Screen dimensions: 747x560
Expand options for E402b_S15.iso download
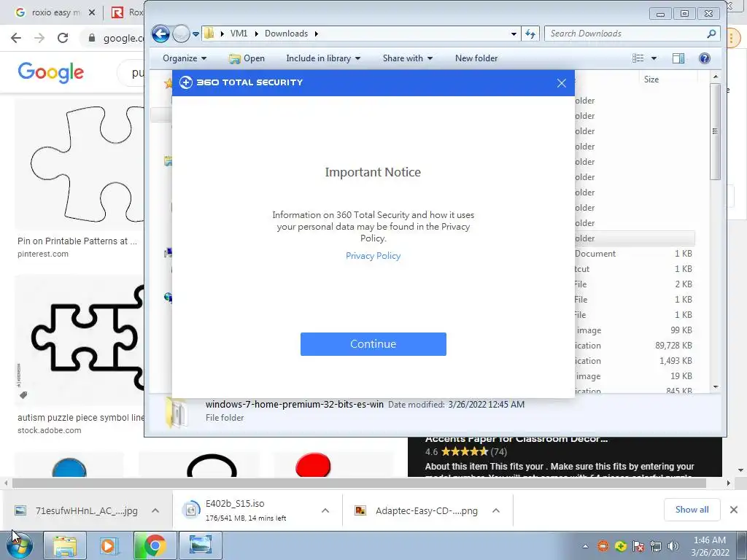tap(325, 510)
